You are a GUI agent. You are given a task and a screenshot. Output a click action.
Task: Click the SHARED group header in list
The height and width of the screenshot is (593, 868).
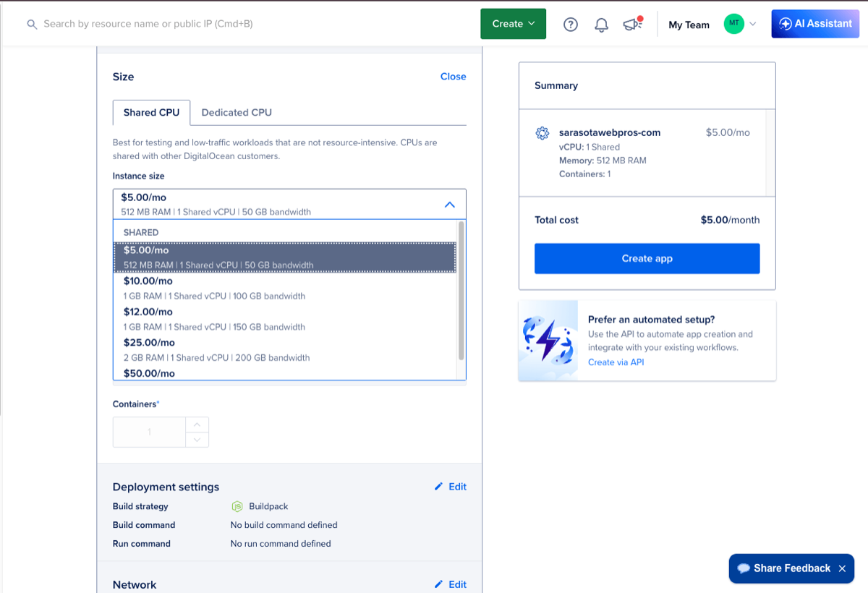tap(141, 233)
